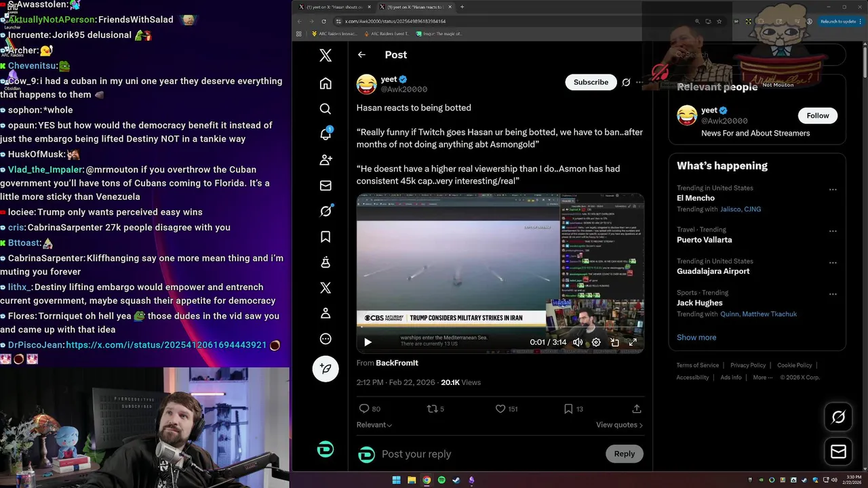Click the back arrow beside Post heading
868x488 pixels.
[x=361, y=55]
